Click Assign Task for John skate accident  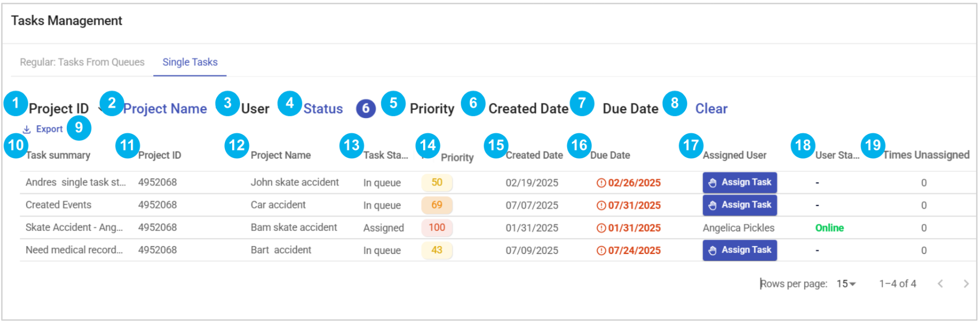pos(739,182)
